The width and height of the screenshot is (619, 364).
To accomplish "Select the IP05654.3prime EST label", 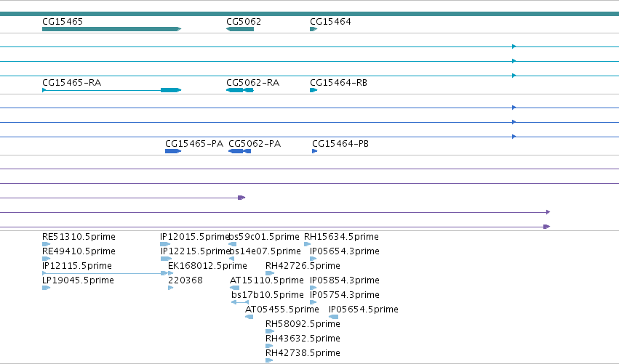I will 345,251.
